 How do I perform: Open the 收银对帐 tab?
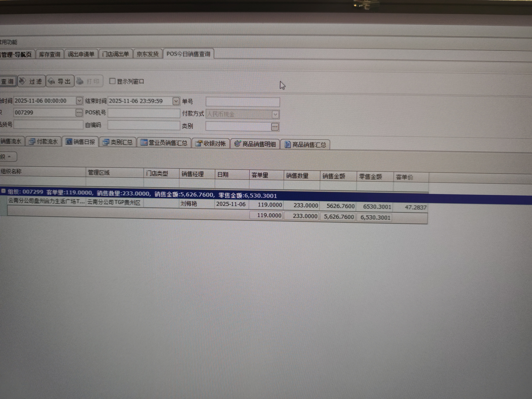pos(211,144)
